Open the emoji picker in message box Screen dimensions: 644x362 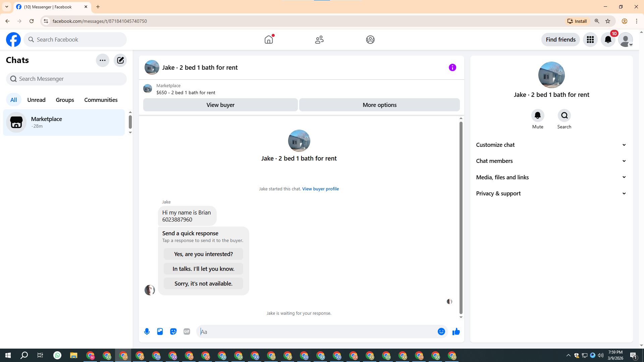coord(441,331)
